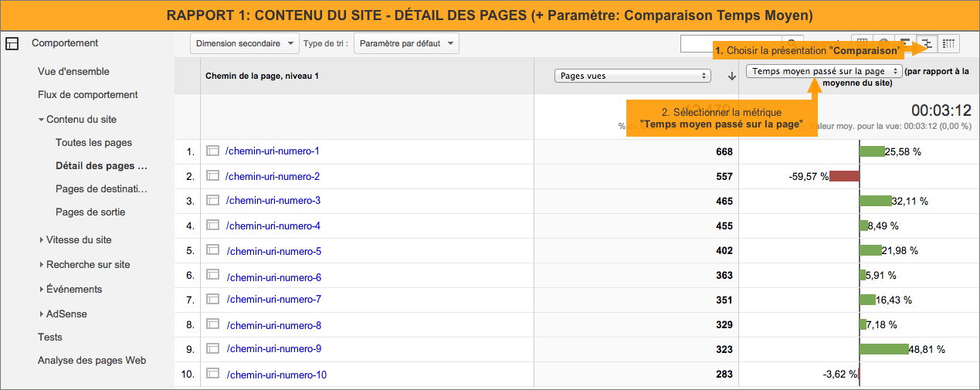The width and height of the screenshot is (980, 390).
Task: Click the page views value 455
Action: [x=724, y=226]
